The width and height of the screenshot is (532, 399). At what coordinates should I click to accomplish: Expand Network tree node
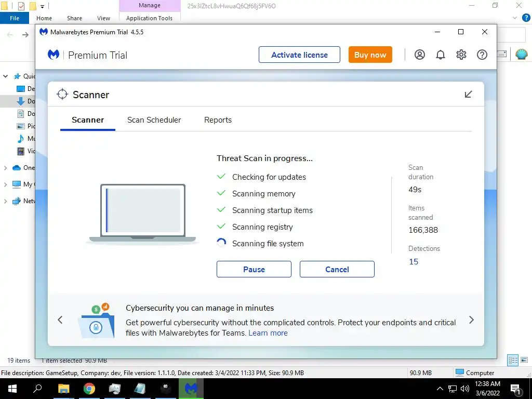tap(5, 201)
